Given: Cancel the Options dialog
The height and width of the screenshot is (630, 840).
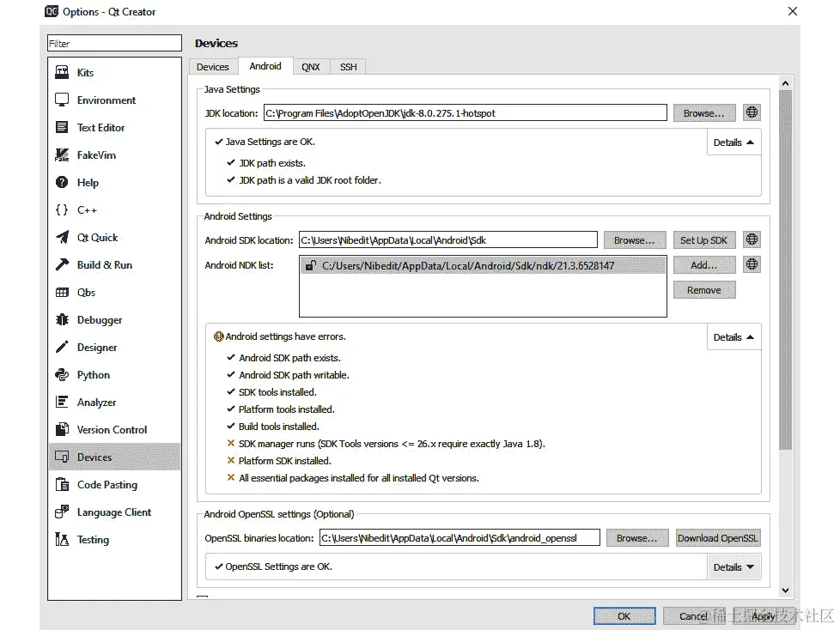Looking at the screenshot, I should tap(694, 616).
